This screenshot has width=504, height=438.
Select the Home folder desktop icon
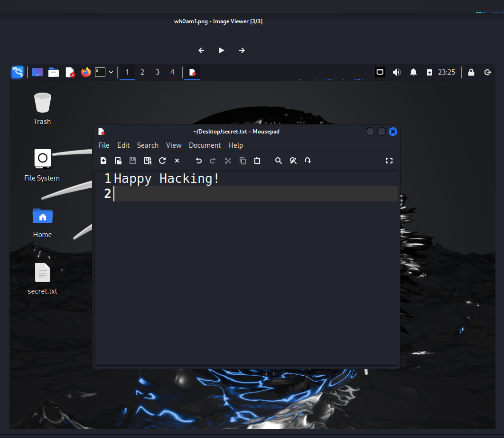(x=42, y=223)
